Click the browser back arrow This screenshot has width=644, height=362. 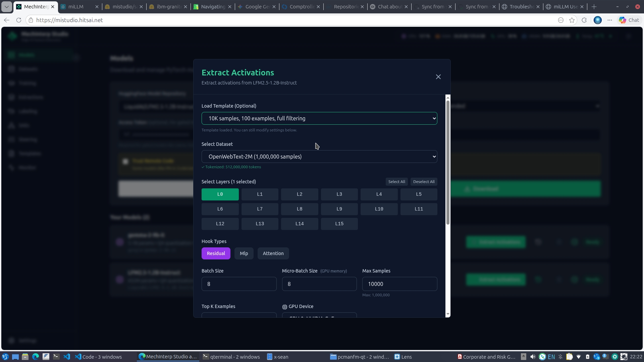pyautogui.click(x=7, y=20)
